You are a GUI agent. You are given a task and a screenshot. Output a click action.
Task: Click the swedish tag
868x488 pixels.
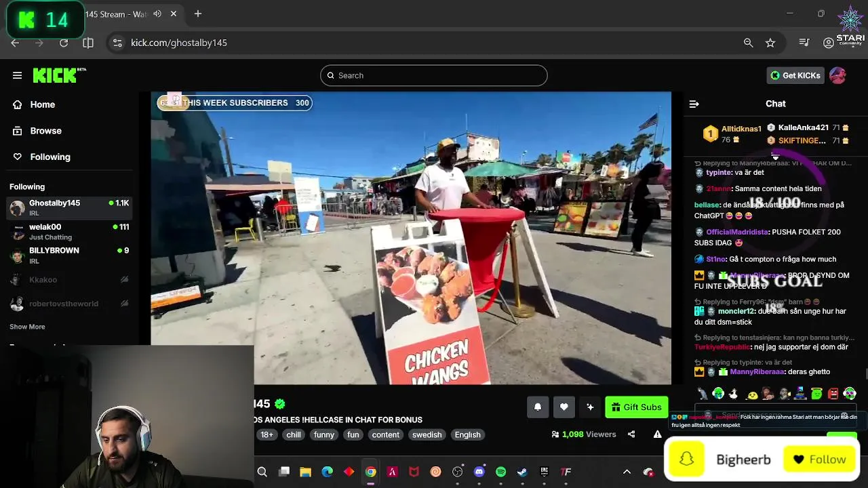(427, 434)
